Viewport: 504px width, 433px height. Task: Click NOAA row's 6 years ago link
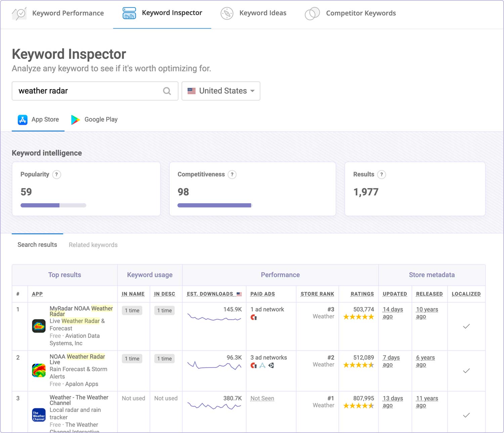[x=425, y=361]
